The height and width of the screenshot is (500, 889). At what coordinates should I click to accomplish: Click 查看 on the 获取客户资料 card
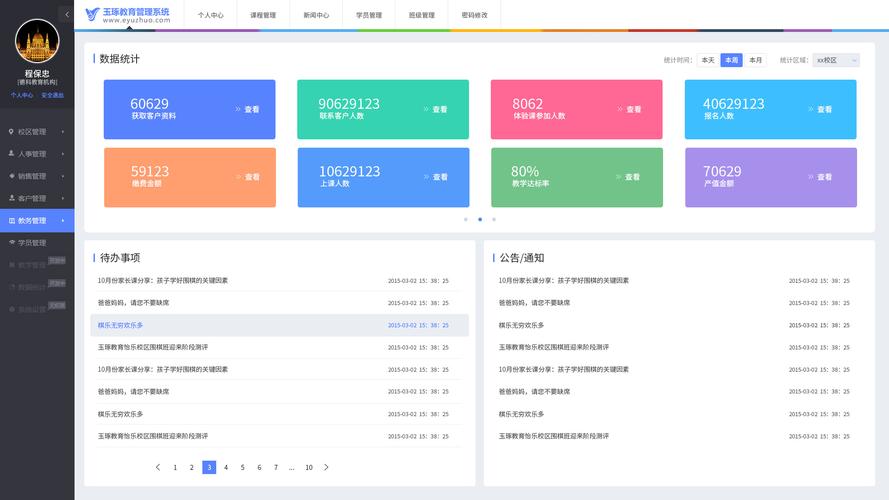(247, 109)
